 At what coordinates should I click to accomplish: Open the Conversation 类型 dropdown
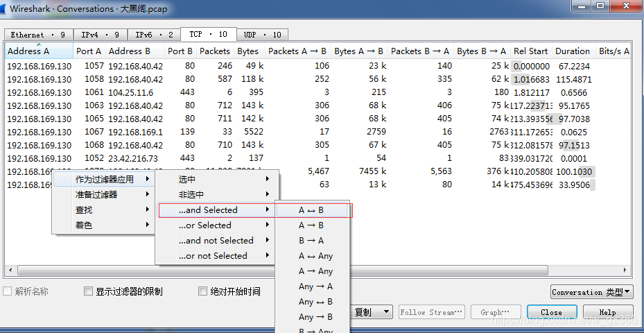pyautogui.click(x=591, y=292)
